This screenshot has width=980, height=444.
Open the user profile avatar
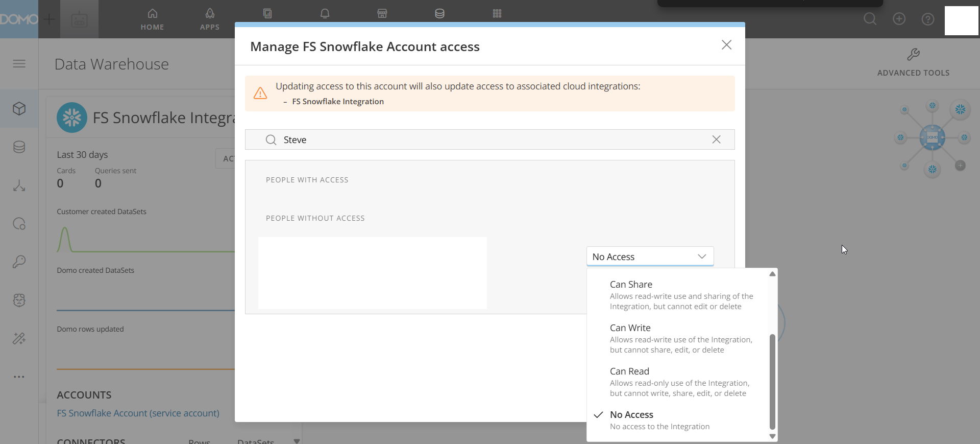(961, 20)
